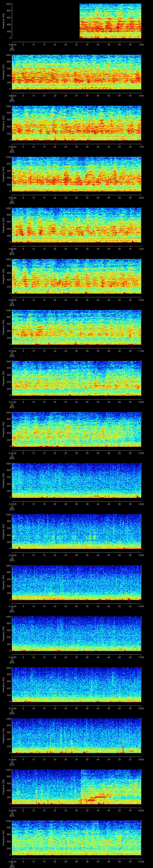Select the spectrogram starting at 3:06:00
This screenshot has height=868, width=153.
tap(77, 123)
